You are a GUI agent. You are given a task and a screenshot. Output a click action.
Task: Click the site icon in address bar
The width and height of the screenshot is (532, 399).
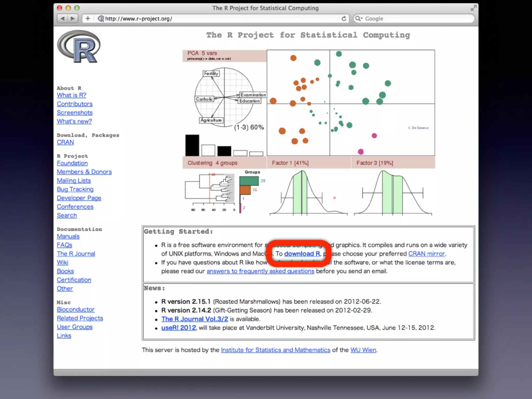101,19
